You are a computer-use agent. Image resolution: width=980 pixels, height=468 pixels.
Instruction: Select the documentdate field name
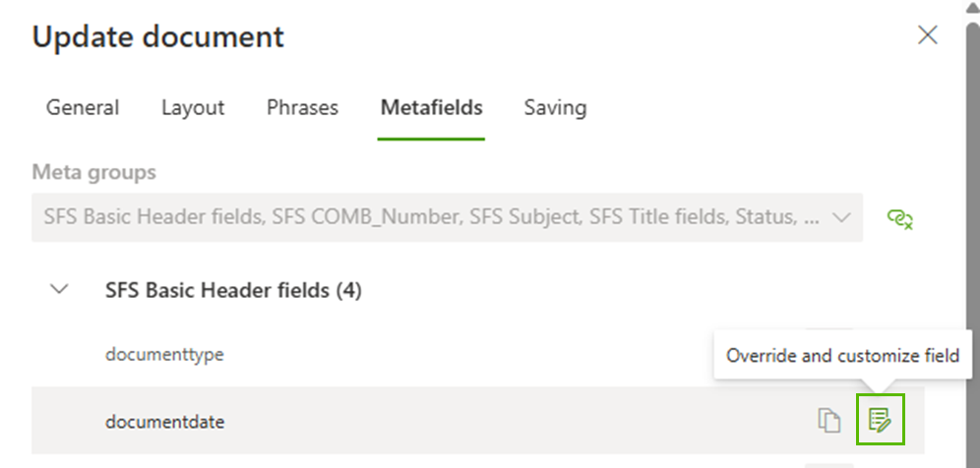coord(164,422)
